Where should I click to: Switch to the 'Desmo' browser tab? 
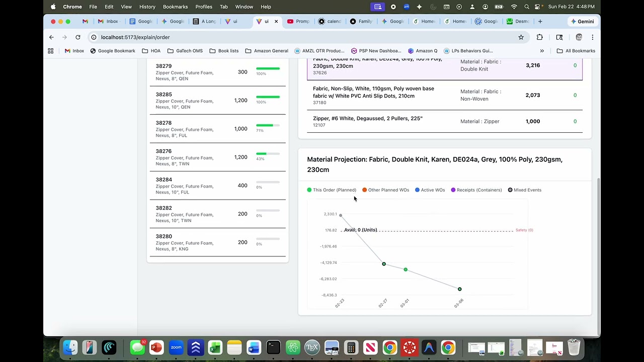tap(518, 22)
